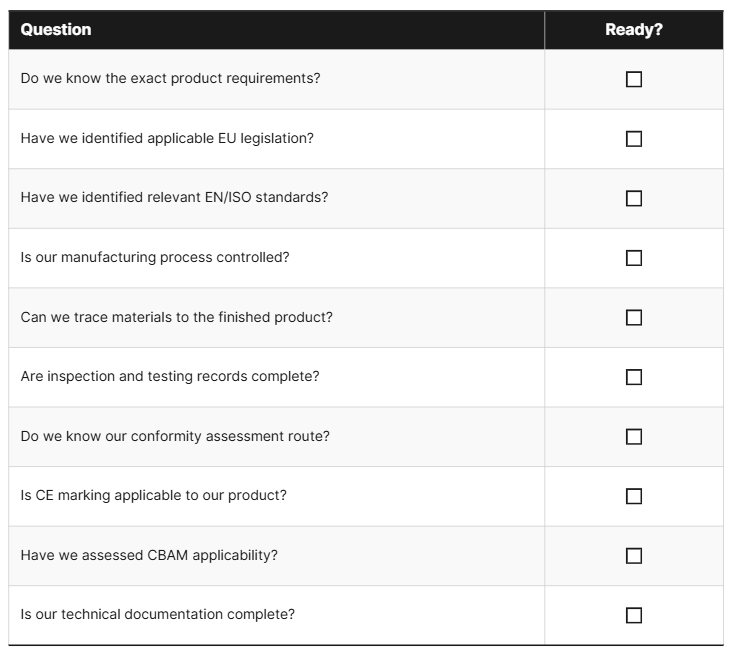The height and width of the screenshot is (650, 733).
Task: Check the inspection and testing records checkbox
Action: point(633,377)
